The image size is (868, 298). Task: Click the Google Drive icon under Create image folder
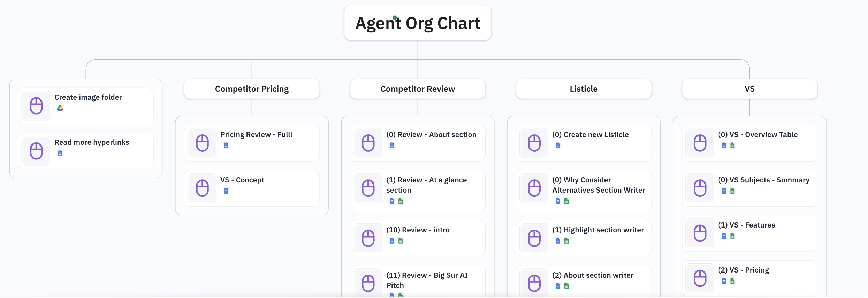click(x=60, y=108)
